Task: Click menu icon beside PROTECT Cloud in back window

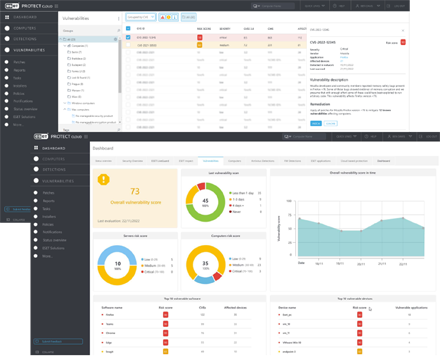Action: pos(56,6)
